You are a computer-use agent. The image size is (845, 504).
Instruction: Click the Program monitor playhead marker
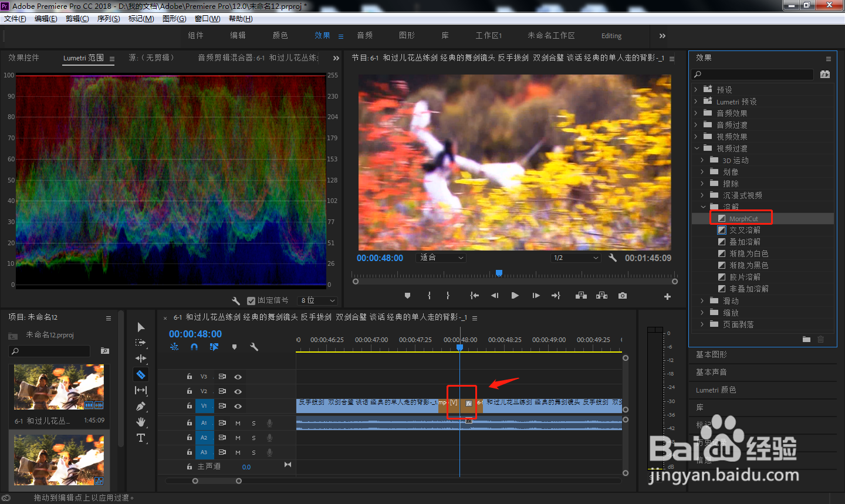(x=499, y=273)
